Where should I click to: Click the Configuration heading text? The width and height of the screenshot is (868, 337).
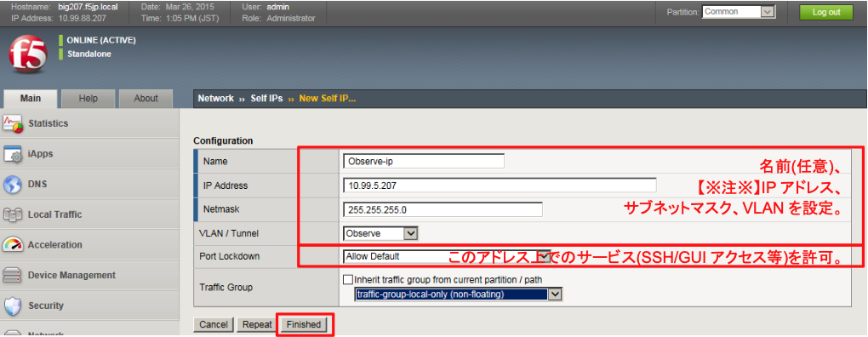tap(223, 140)
